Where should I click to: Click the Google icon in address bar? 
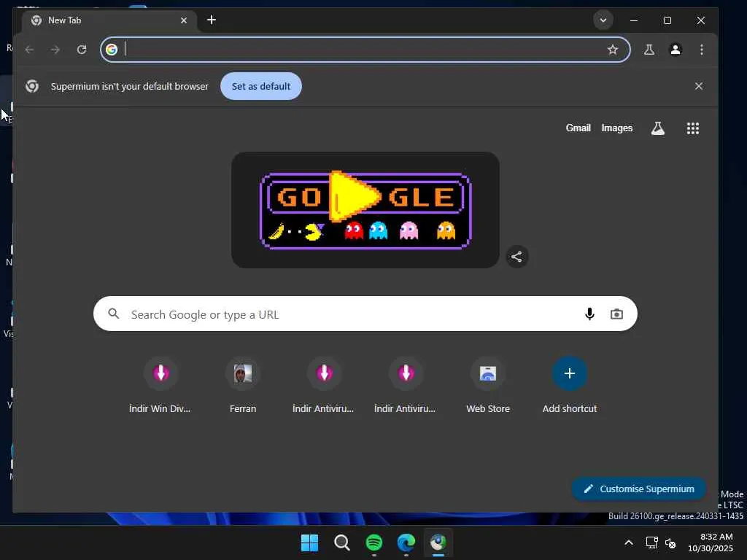[x=112, y=50]
